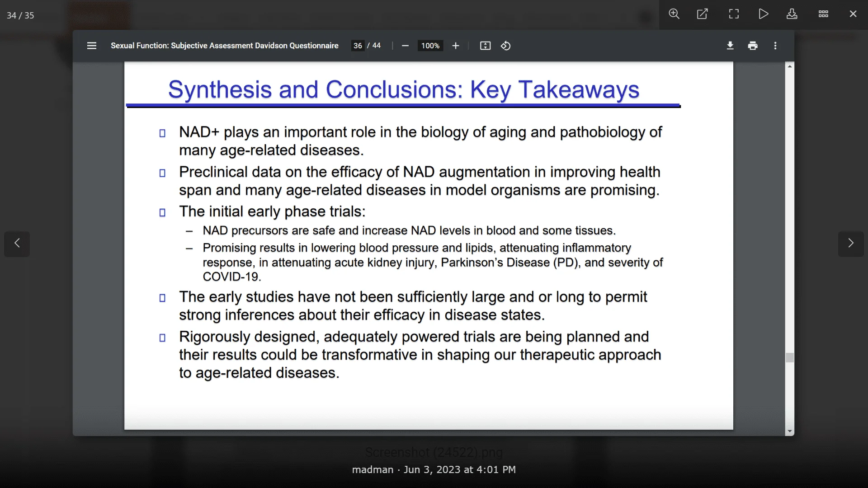Click PDF title 'Sexual Function: Subjective Assessment Davidson Questionnaire'
Viewport: 868px width, 488px height.
coord(225,46)
